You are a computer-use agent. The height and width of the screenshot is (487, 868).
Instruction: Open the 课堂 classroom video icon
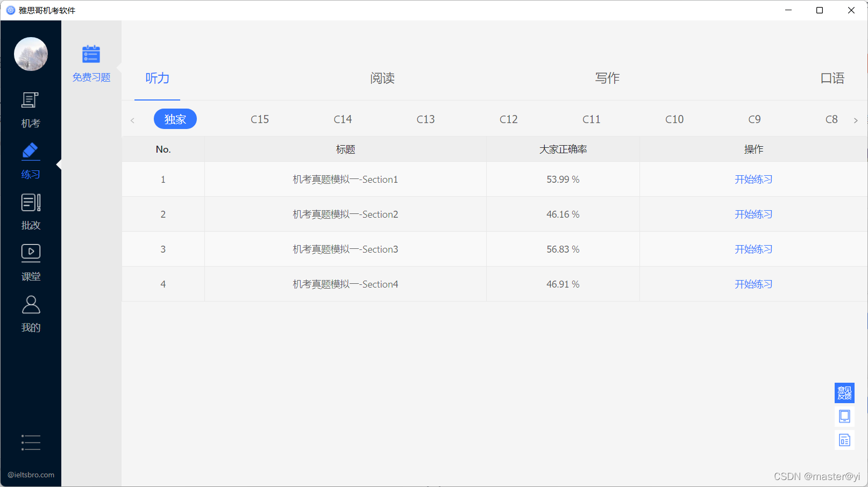pos(31,253)
